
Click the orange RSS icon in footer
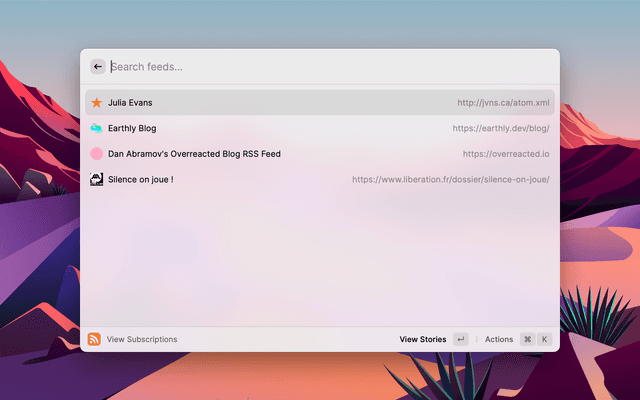[x=94, y=339]
